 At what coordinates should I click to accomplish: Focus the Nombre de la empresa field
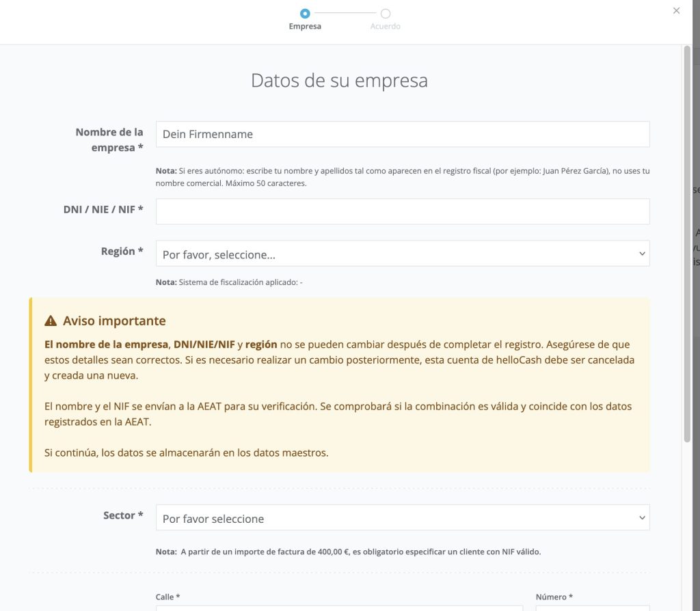point(403,135)
